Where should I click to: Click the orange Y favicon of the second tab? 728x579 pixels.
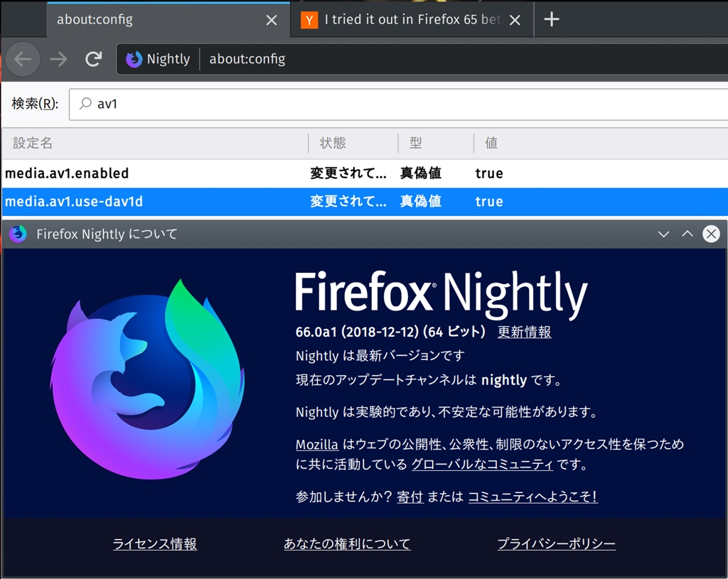(x=309, y=20)
